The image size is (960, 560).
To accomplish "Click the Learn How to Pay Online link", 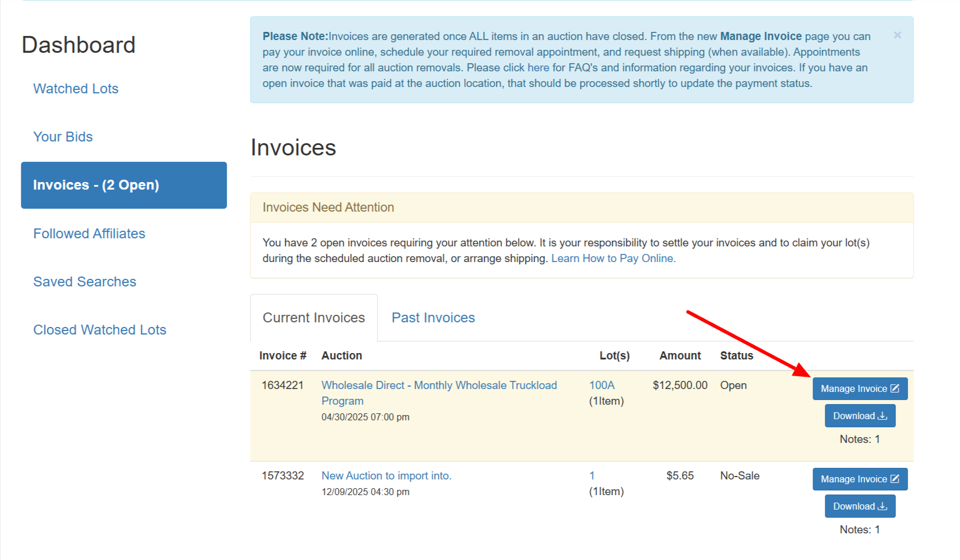I will point(613,259).
